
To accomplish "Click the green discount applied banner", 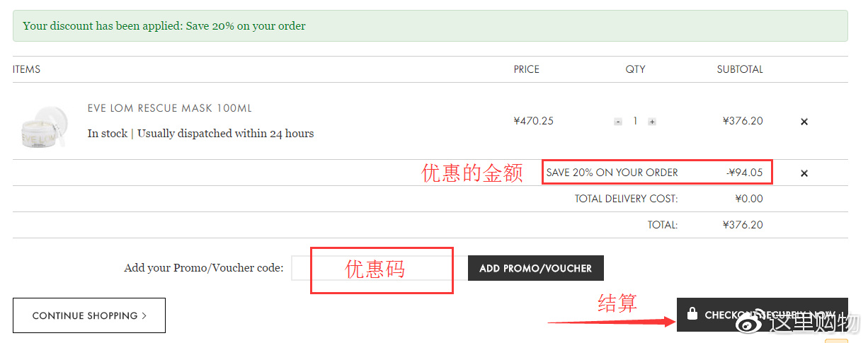I will coord(430,26).
